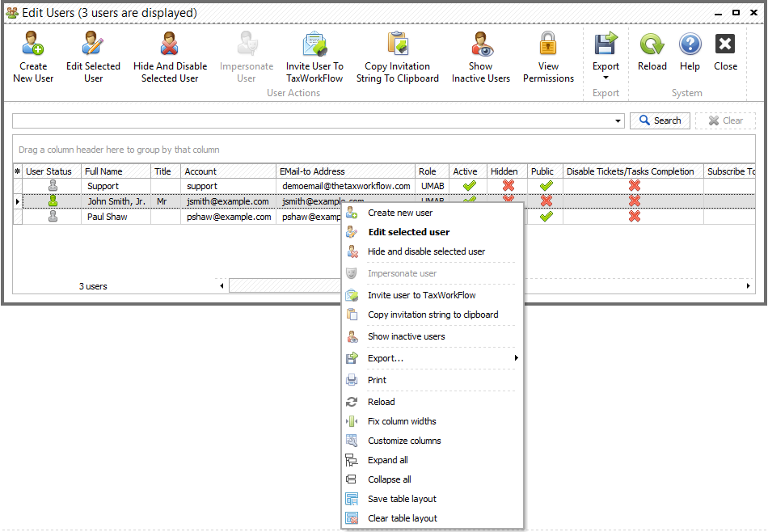Click the UMAB role cell for Support

click(x=433, y=186)
